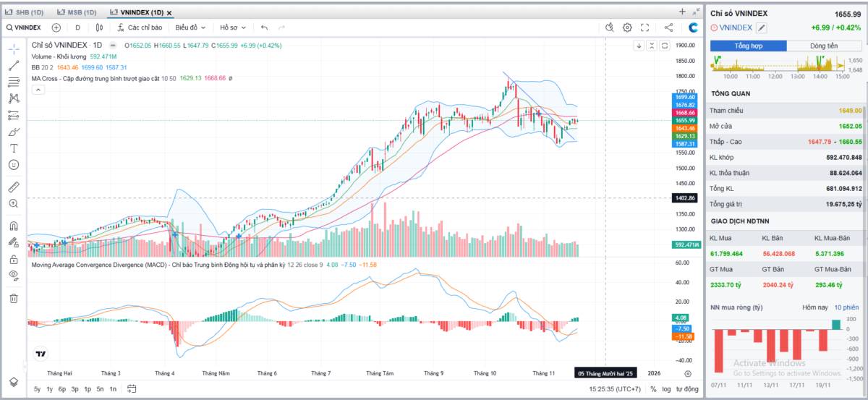
Task: Toggle drawings visibility eye icon
Action: click(x=14, y=275)
